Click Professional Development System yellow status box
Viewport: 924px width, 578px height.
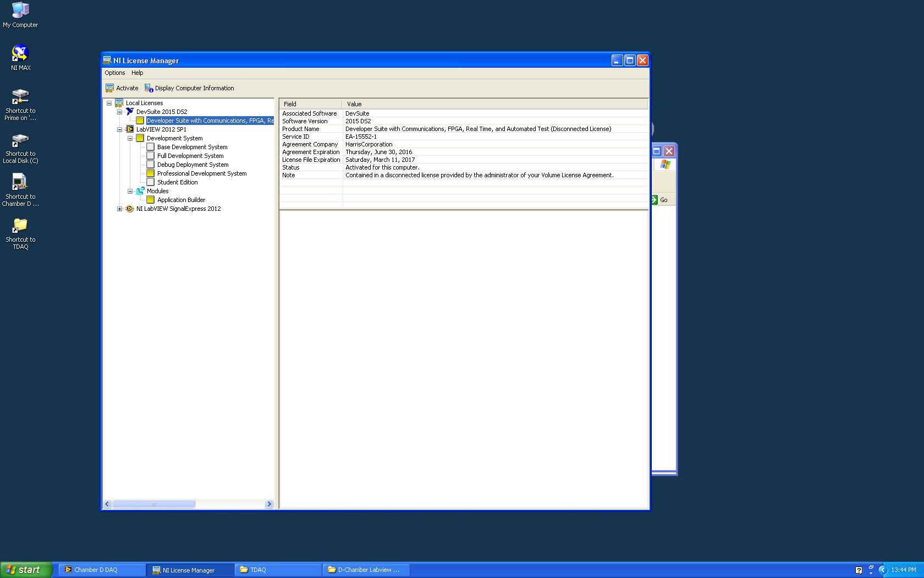click(150, 173)
